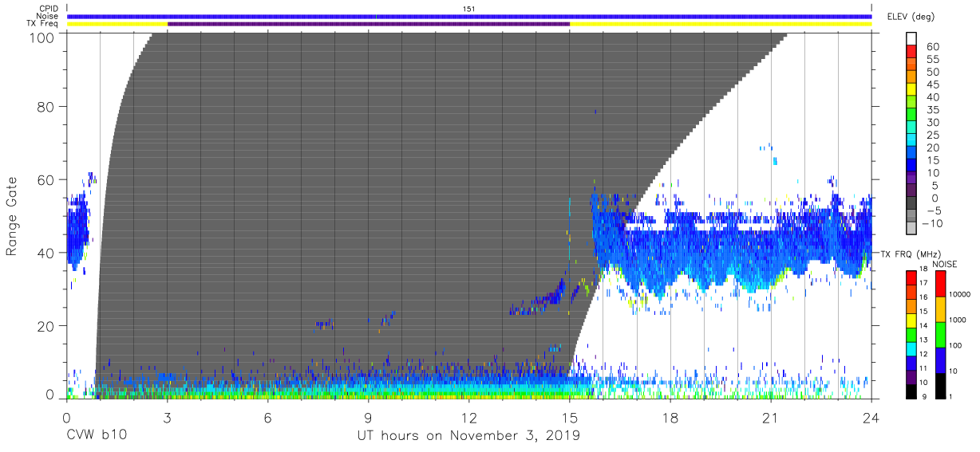The width and height of the screenshot is (980, 452).
Task: Click the 45 label on elevation scale
Action: (933, 85)
